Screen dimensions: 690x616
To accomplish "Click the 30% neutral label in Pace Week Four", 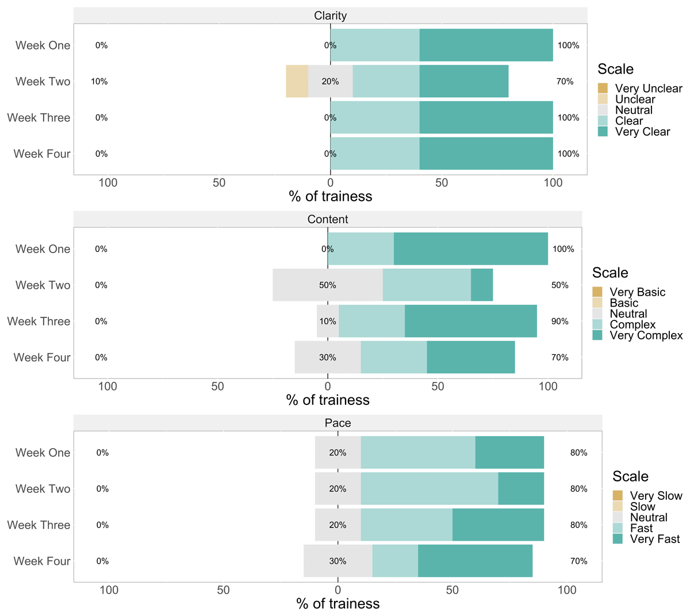I will pos(338,561).
